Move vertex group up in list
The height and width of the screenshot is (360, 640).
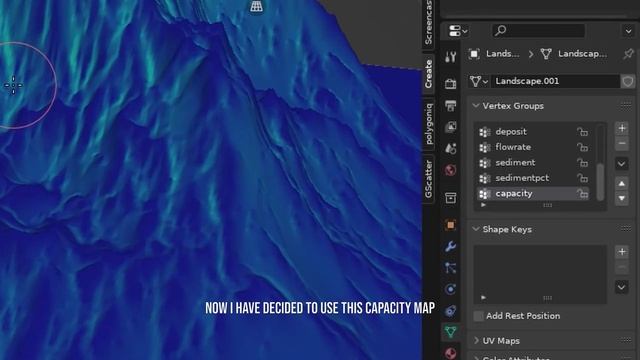pyautogui.click(x=622, y=184)
